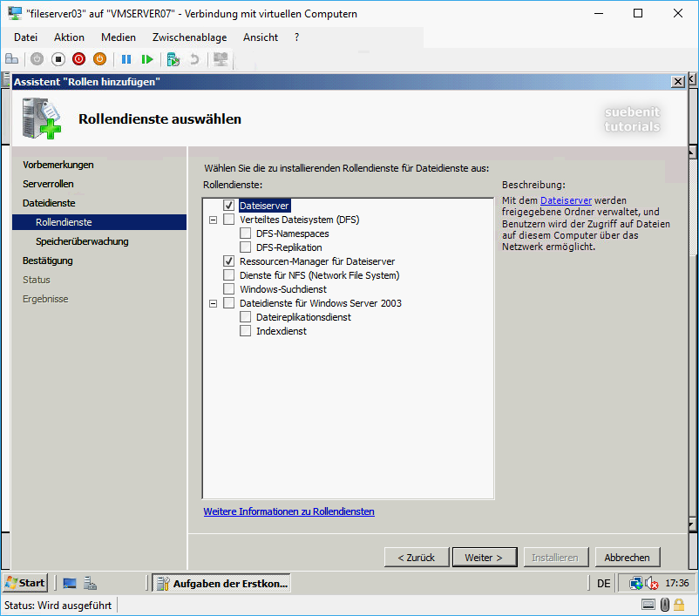699x616 pixels.
Task: Click the Server-Manager quick launch icon
Action: point(91,583)
